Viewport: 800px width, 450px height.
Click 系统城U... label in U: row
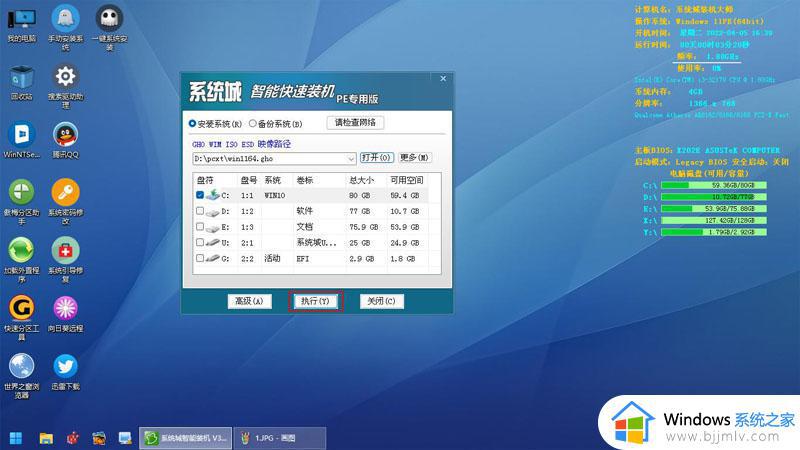(x=316, y=242)
